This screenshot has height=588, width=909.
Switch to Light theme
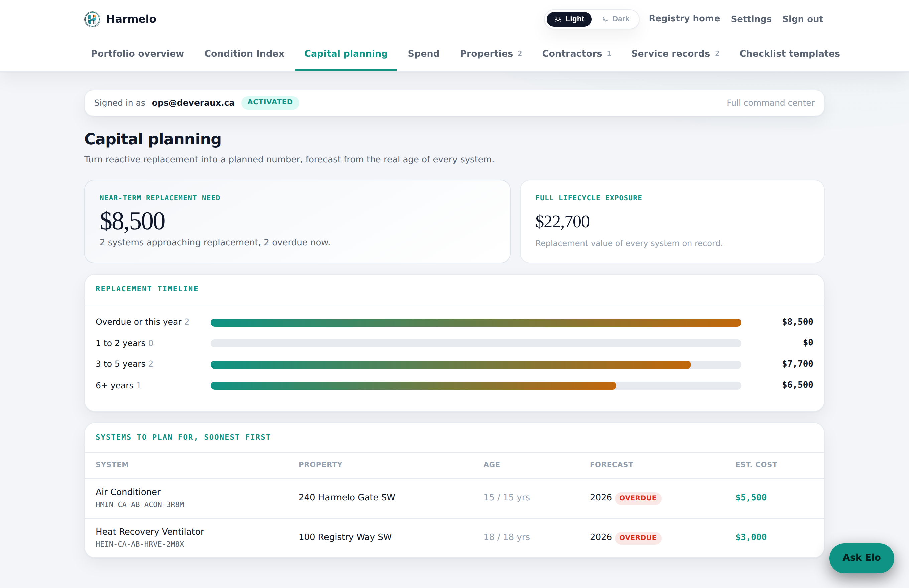569,19
